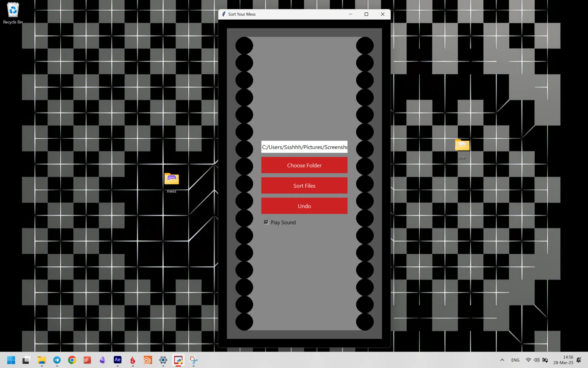588x368 pixels.
Task: Select the Recycle Bin desktop icon
Action: tap(13, 13)
